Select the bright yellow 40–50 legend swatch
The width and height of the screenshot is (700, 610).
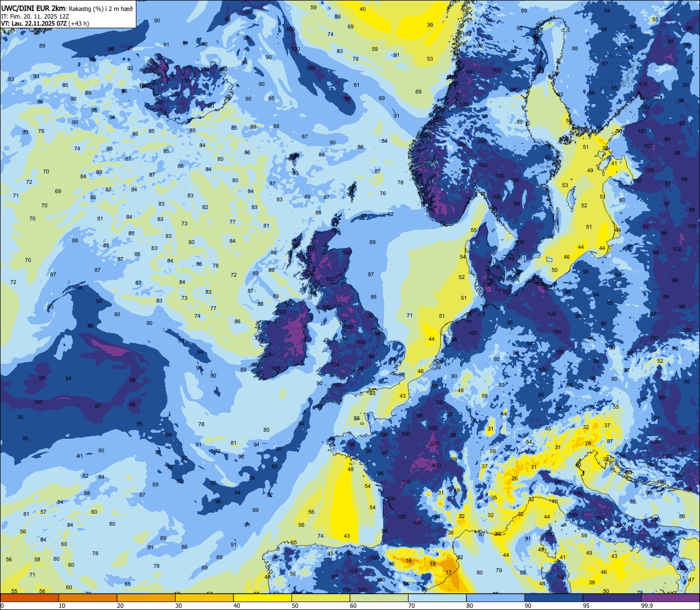pos(262,598)
